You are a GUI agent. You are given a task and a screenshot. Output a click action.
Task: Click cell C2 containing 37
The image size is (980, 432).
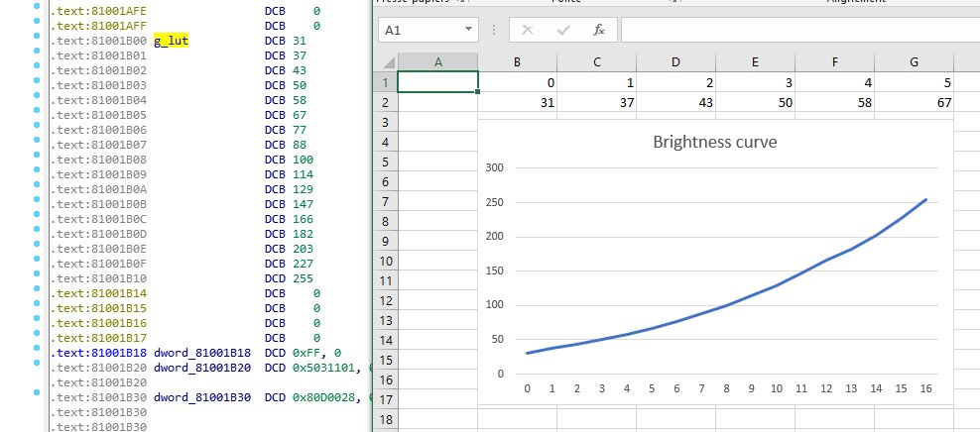pyautogui.click(x=597, y=102)
